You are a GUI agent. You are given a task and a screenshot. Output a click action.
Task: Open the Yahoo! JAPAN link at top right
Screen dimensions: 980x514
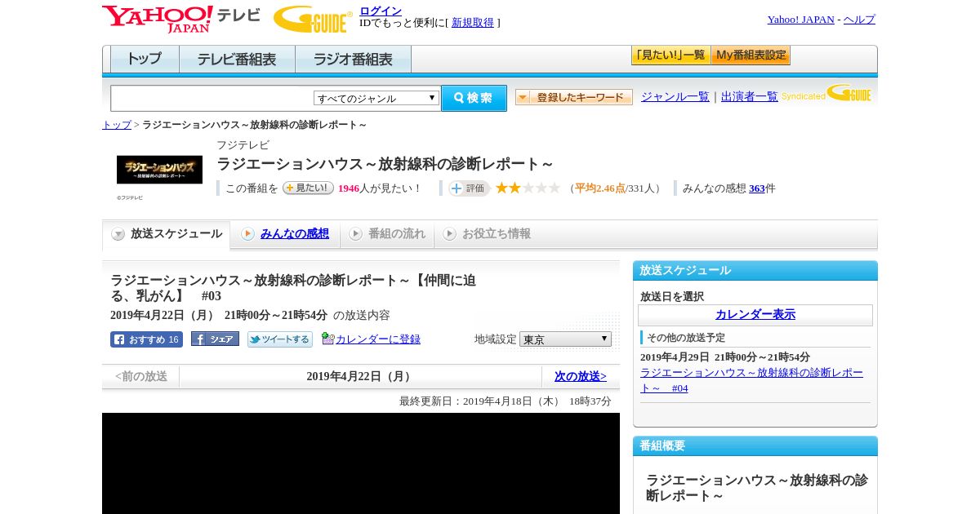801,20
